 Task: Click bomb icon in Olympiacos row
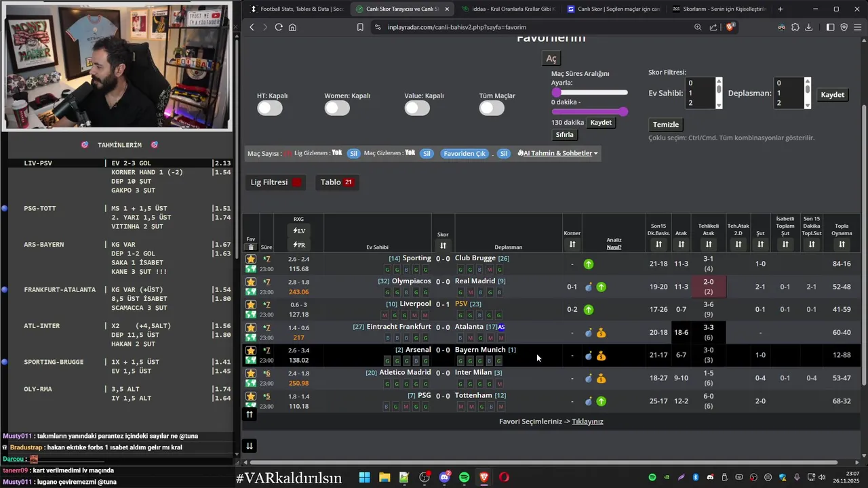pyautogui.click(x=589, y=287)
